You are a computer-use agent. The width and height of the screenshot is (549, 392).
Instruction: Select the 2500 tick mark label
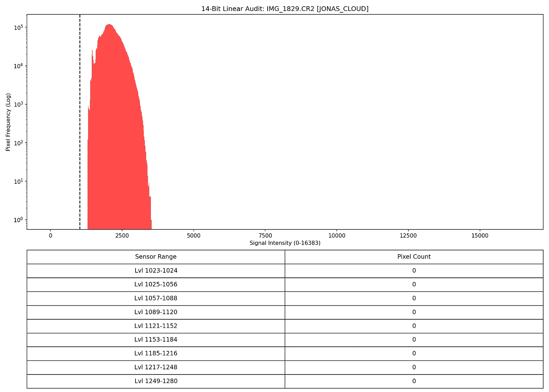(x=122, y=235)
